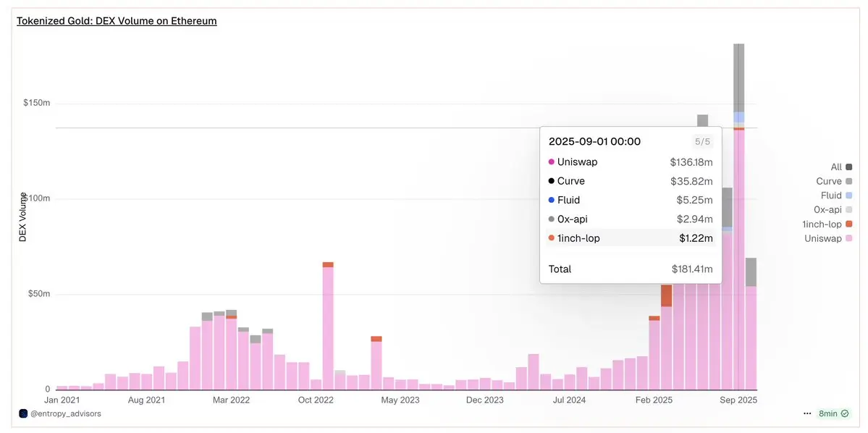The image size is (868, 433).
Task: Toggle the 1inch-lop legend swatch
Action: pos(849,224)
